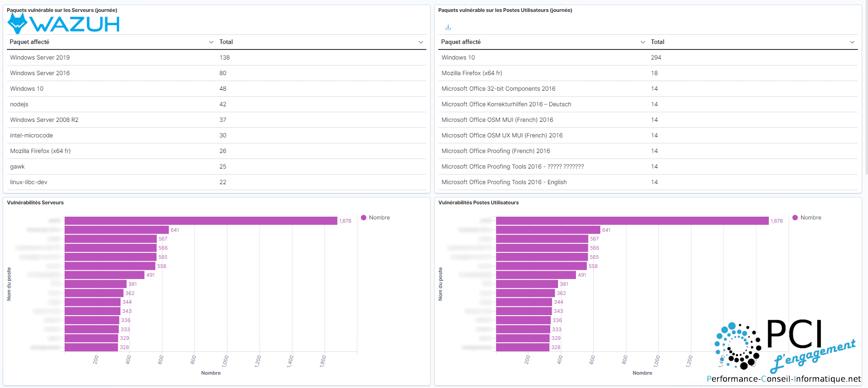Image resolution: width=868 pixels, height=388 pixels.
Task: Click the 641 bar in Vulnérabilités Serveurs chart
Action: click(116, 230)
